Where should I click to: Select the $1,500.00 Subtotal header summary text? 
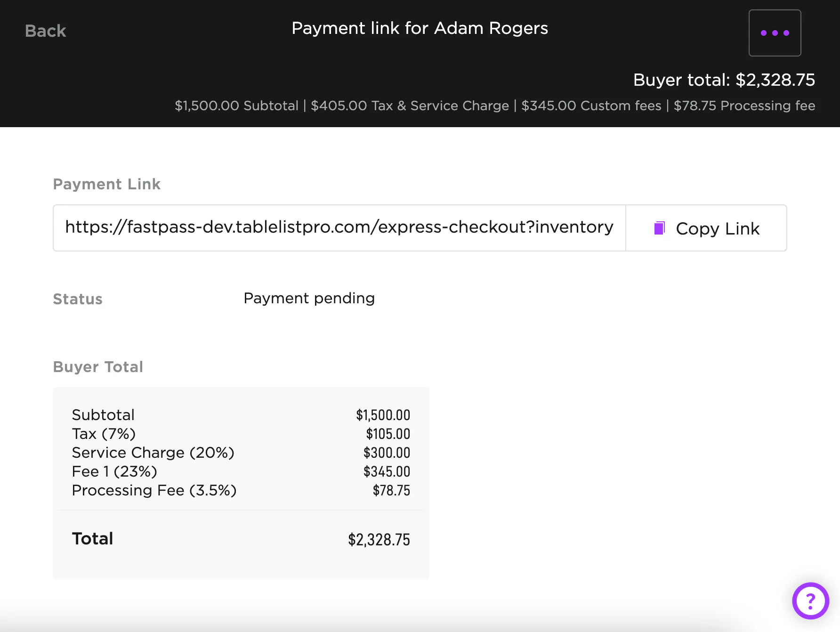(x=236, y=105)
